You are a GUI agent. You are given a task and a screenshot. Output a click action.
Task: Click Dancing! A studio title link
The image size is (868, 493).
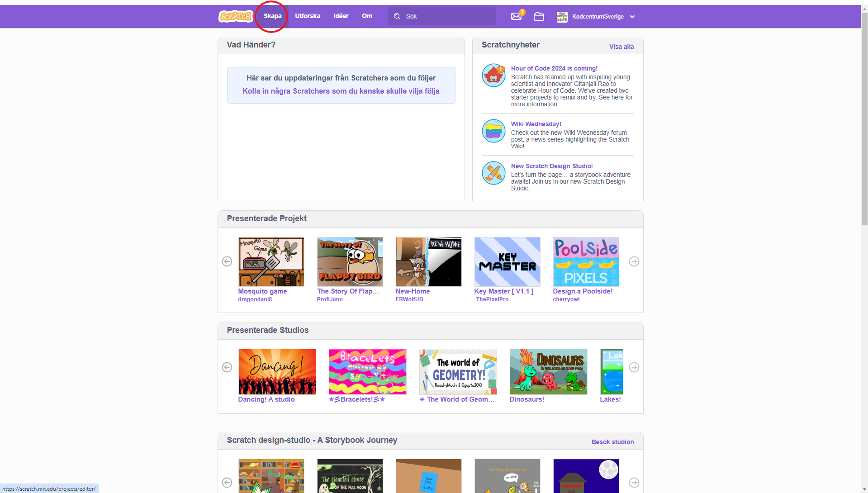[x=266, y=399]
